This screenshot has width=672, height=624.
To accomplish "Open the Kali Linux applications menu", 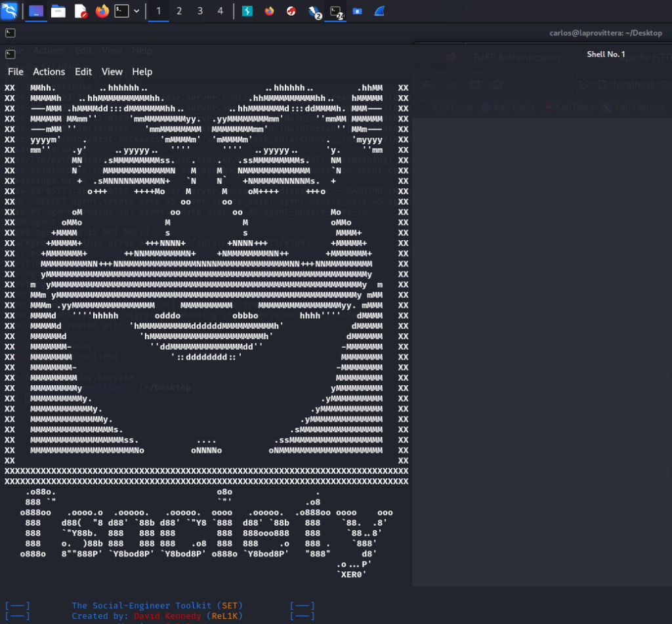I will click(9, 10).
